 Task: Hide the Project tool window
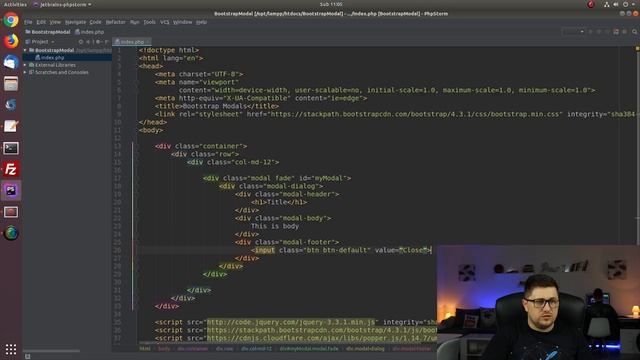tap(106, 42)
